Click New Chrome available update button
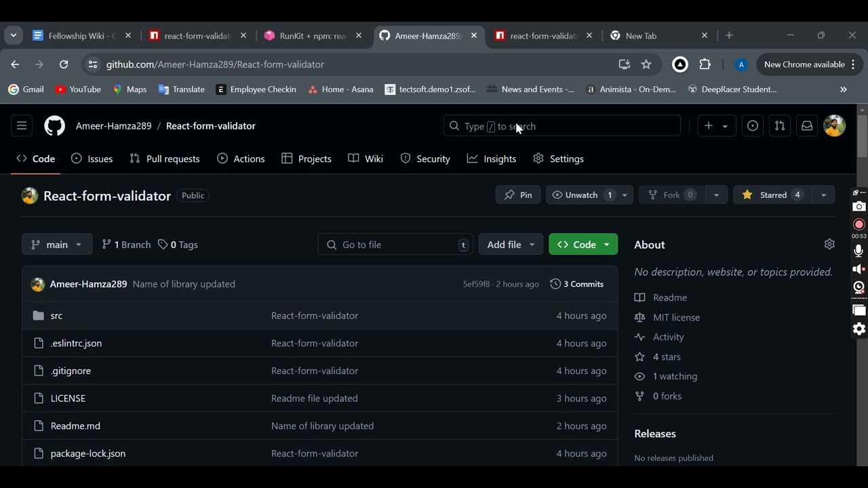Viewport: 868px width, 488px height. [809, 65]
